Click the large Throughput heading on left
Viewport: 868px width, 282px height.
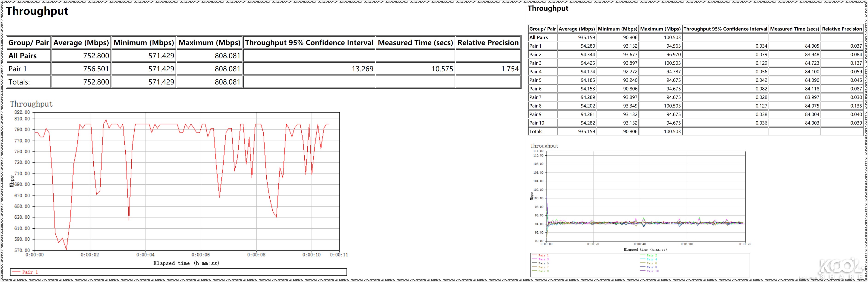[x=37, y=11]
